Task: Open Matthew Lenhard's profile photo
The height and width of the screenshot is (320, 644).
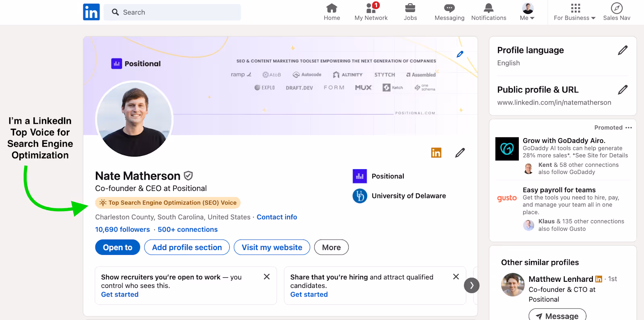Action: point(513,285)
